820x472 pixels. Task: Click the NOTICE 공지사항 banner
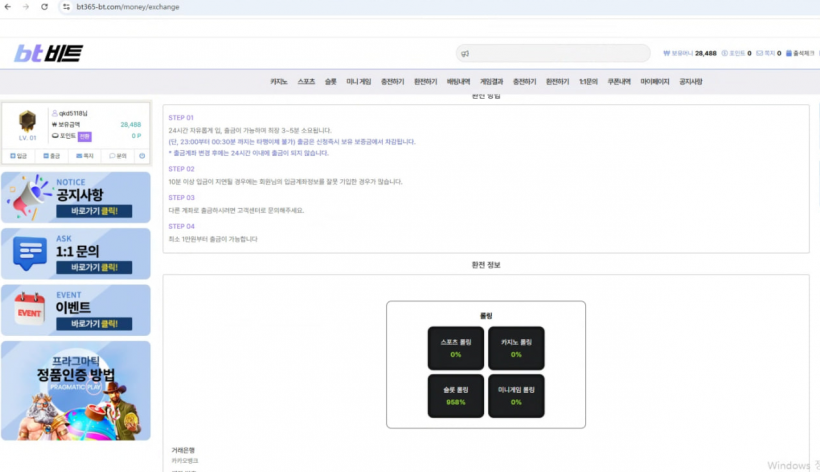tap(76, 198)
